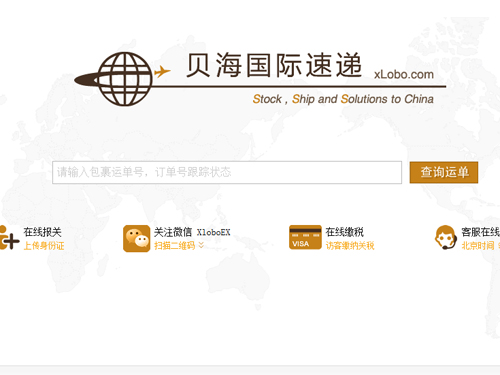
Task: Open the 上传身份证 link
Action: pos(44,246)
